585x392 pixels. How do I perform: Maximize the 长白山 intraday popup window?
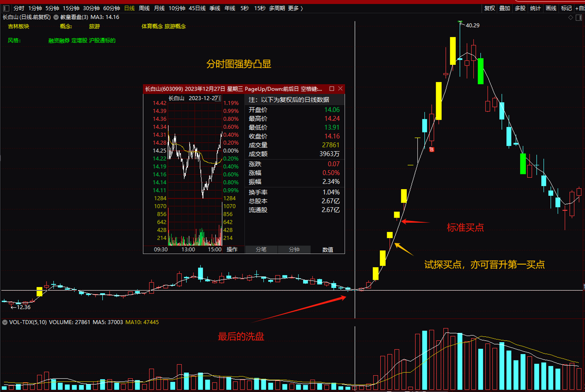click(332, 89)
